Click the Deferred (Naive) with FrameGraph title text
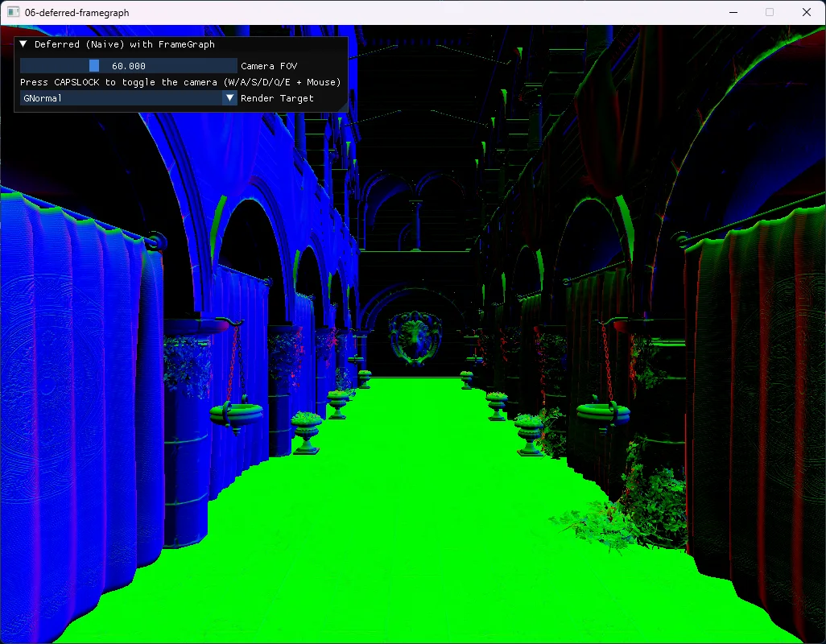 (124, 44)
